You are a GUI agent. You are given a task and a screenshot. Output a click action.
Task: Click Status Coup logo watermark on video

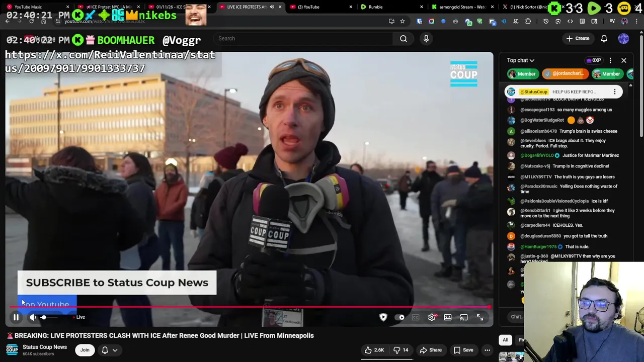(463, 74)
